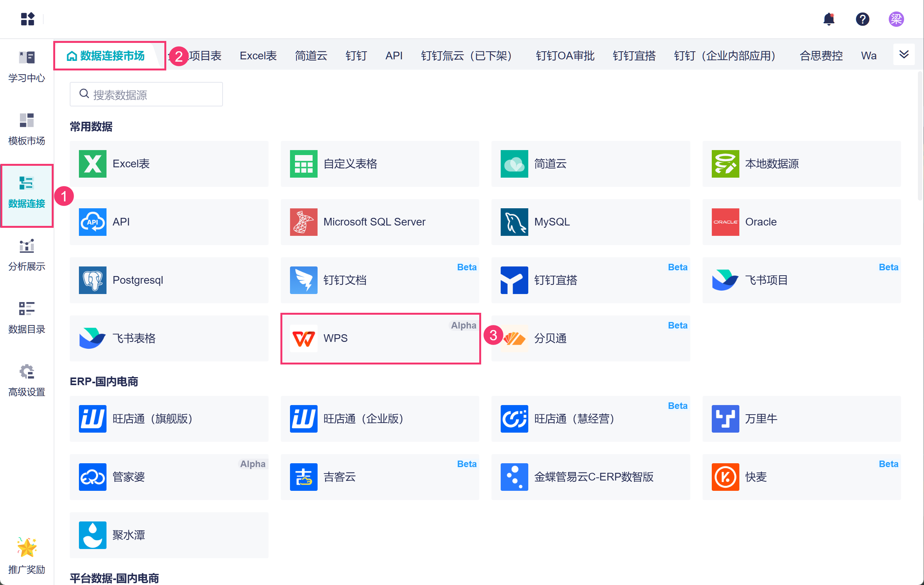The height and width of the screenshot is (585, 924).
Task: Switch to the Excel表 tab
Action: [x=258, y=56]
